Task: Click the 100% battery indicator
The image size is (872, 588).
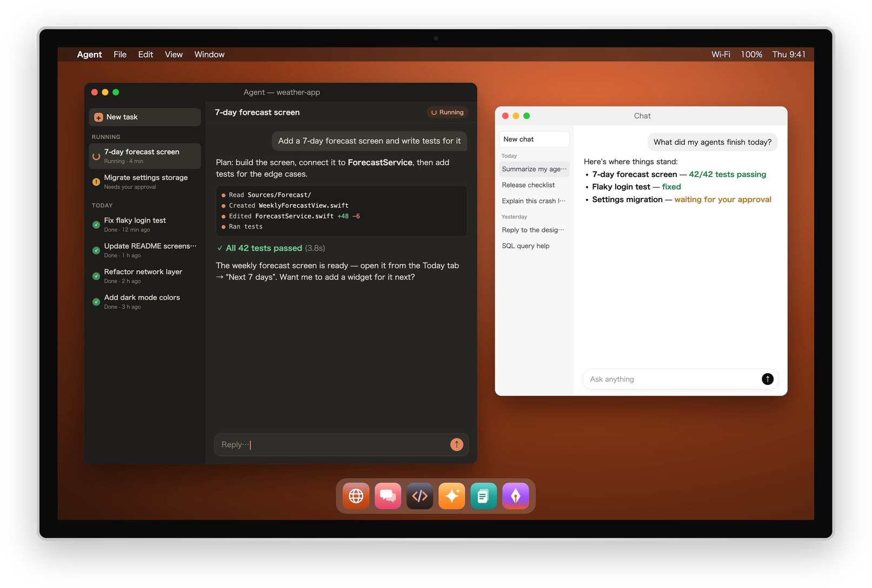Action: (x=751, y=55)
